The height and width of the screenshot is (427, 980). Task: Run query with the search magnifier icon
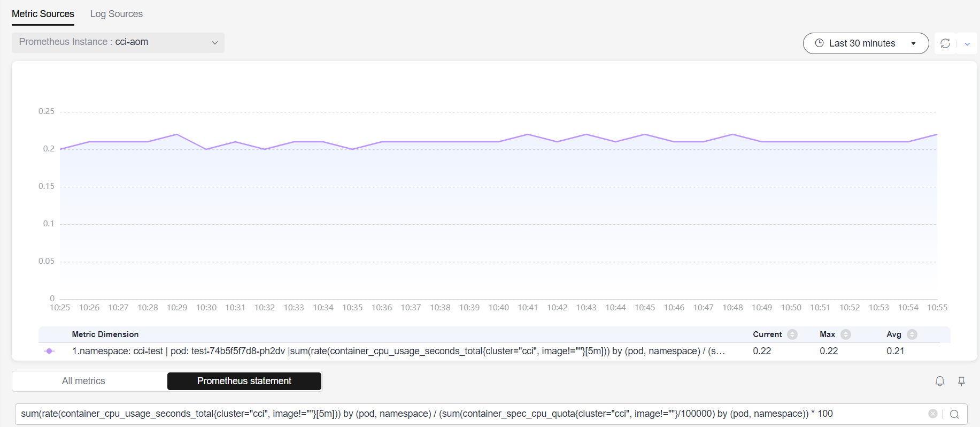[x=954, y=414]
